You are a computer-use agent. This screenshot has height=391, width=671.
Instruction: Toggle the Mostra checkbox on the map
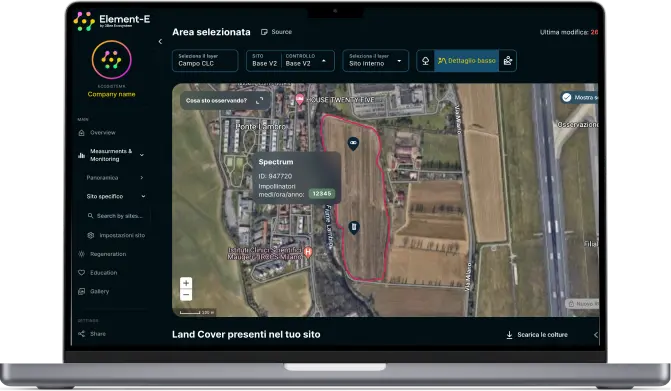(x=567, y=98)
